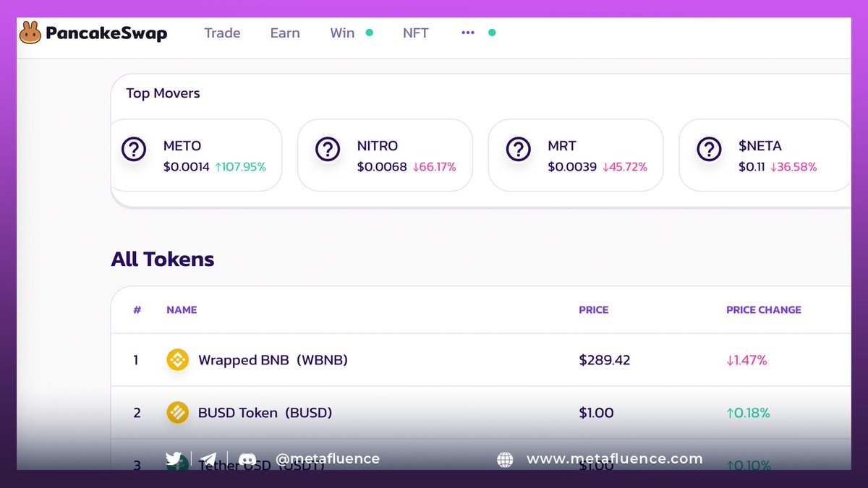The width and height of the screenshot is (868, 488).
Task: Click the green dot beside the more menu
Action: coord(492,33)
